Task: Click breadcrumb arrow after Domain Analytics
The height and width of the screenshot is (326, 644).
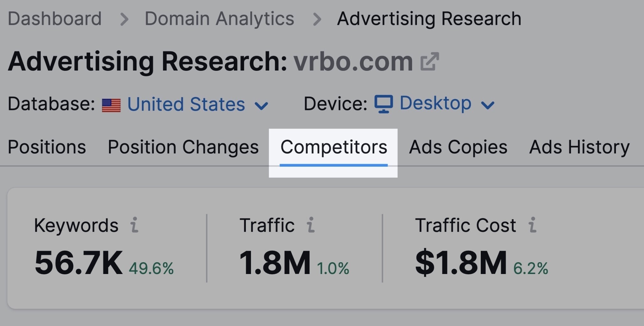Action: coord(317,19)
